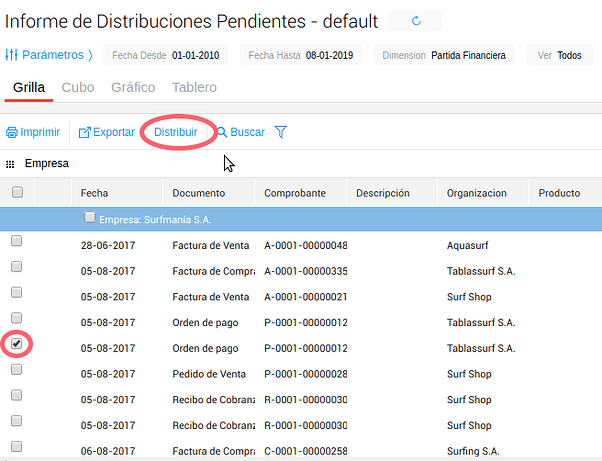This screenshot has width=602, height=461.
Task: Click the Imprimir label
Action: 40,132
